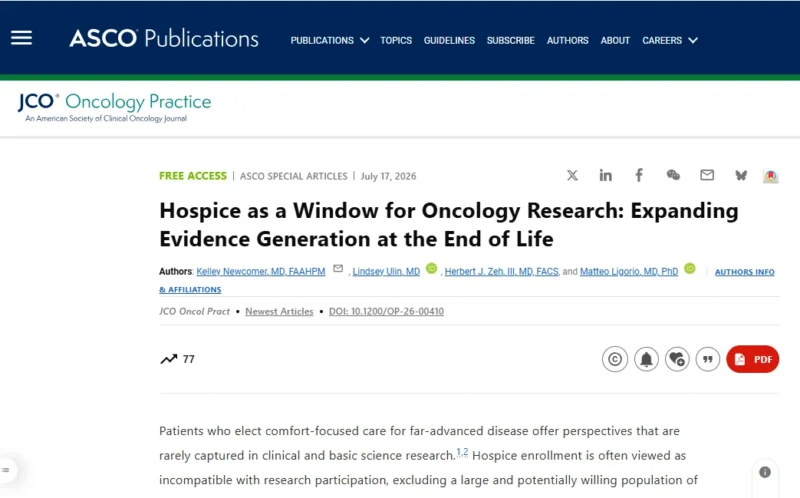Click the copyright permissions icon
Image resolution: width=800 pixels, height=498 pixels.
(615, 359)
